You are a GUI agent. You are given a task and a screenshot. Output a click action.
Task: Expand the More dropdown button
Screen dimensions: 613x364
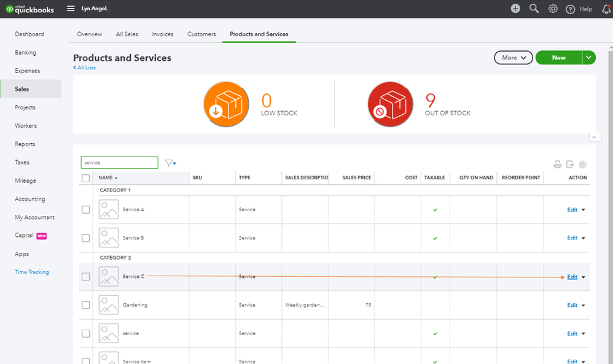point(513,58)
